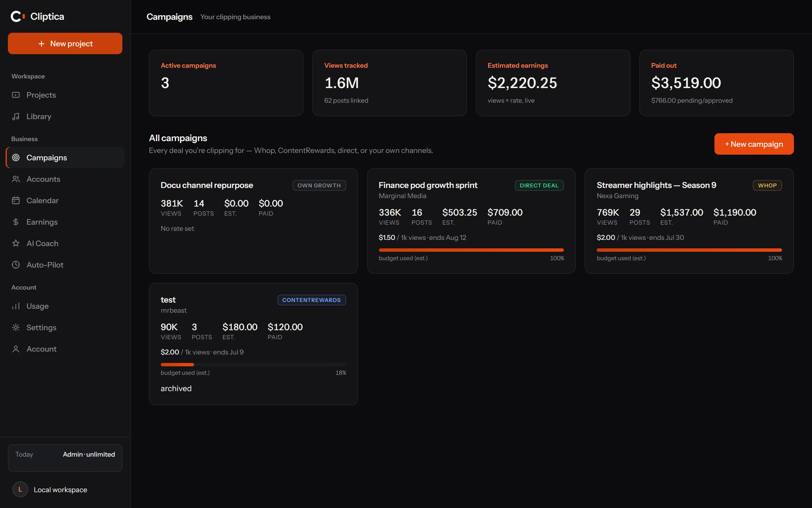Open the Calendar page
This screenshot has width=812, height=508.
[x=65, y=201]
